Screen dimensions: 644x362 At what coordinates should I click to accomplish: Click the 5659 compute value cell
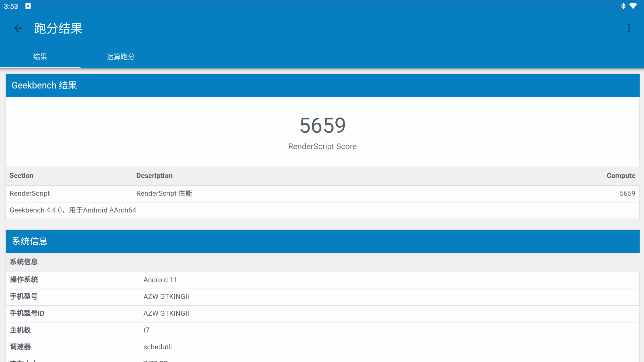pyautogui.click(x=627, y=193)
